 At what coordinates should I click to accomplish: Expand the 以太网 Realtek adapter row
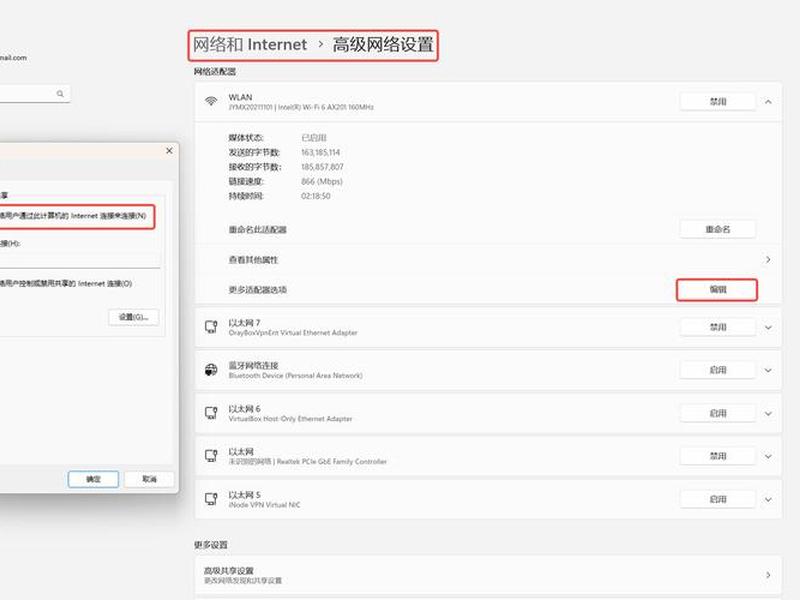click(768, 457)
